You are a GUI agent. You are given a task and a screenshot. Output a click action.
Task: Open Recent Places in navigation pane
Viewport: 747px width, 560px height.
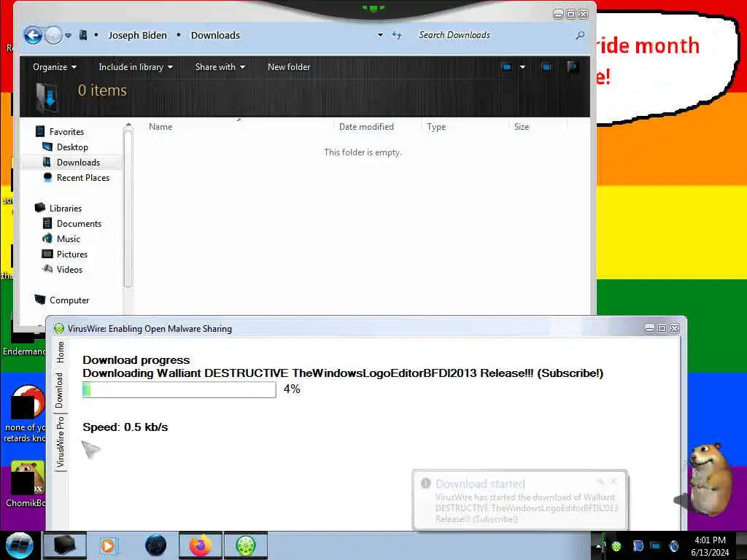82,178
